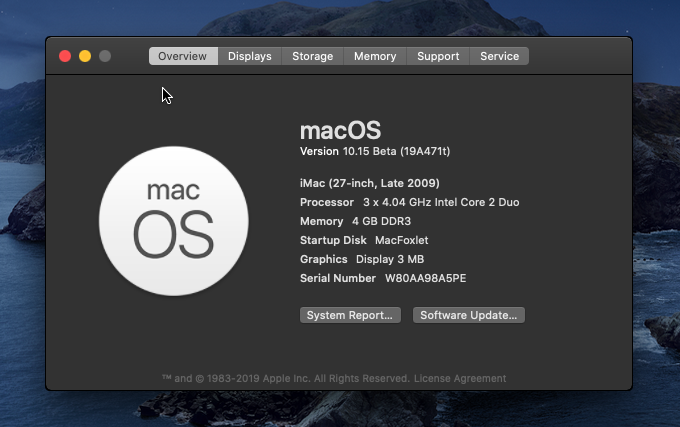Open the Displays tab
The height and width of the screenshot is (427, 680).
[x=250, y=56]
